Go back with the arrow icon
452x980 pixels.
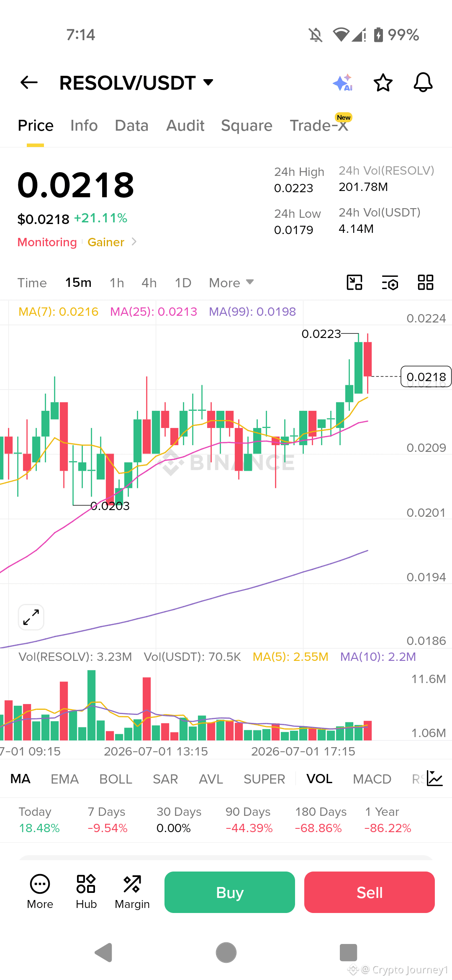point(29,83)
